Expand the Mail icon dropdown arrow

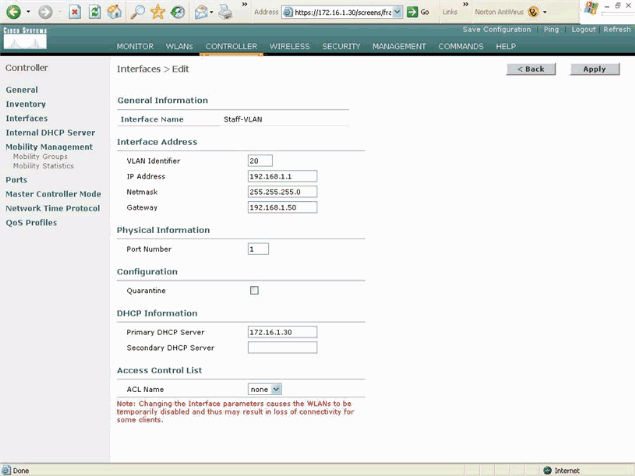[211, 13]
